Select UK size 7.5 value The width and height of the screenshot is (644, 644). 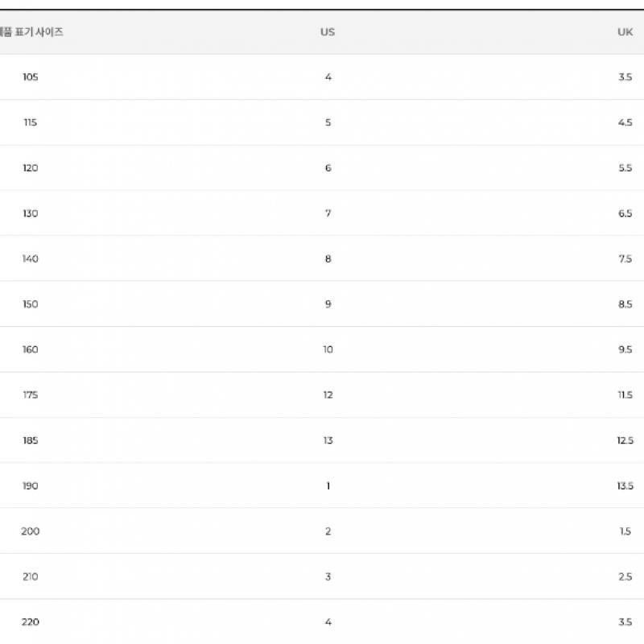tap(625, 258)
